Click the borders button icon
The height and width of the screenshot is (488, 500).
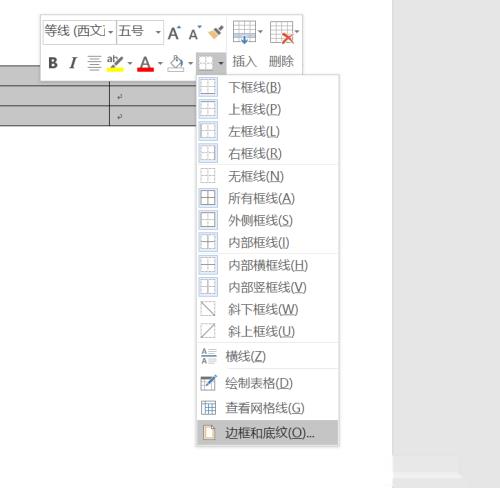[x=206, y=63]
